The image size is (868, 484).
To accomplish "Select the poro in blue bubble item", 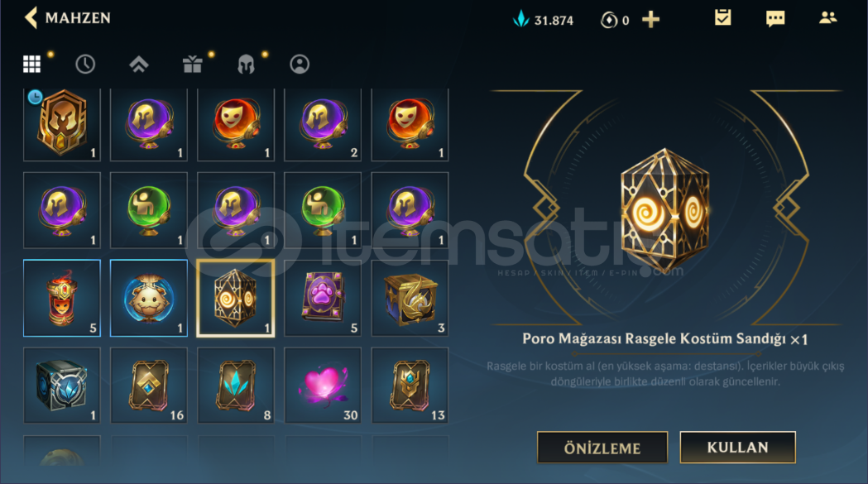I will pyautogui.click(x=149, y=298).
